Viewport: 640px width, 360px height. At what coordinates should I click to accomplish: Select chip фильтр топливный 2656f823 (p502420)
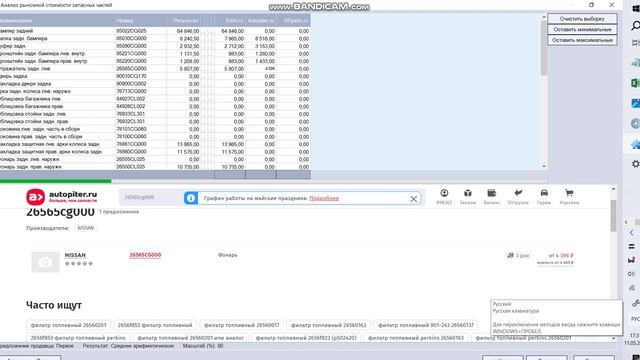(x=306, y=338)
